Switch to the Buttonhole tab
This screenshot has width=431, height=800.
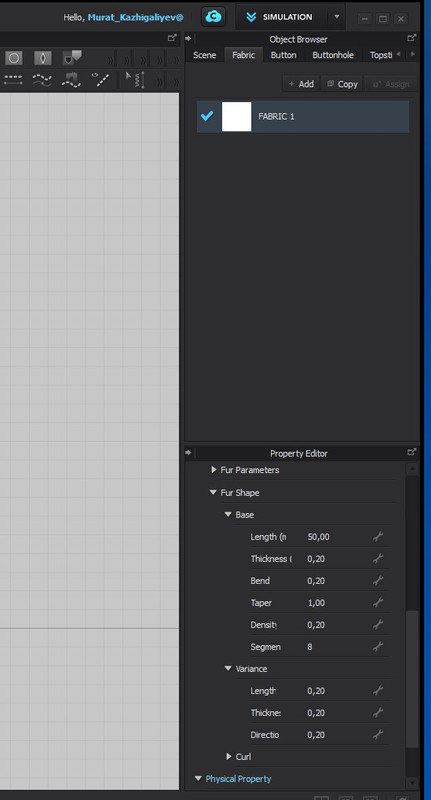click(x=333, y=55)
